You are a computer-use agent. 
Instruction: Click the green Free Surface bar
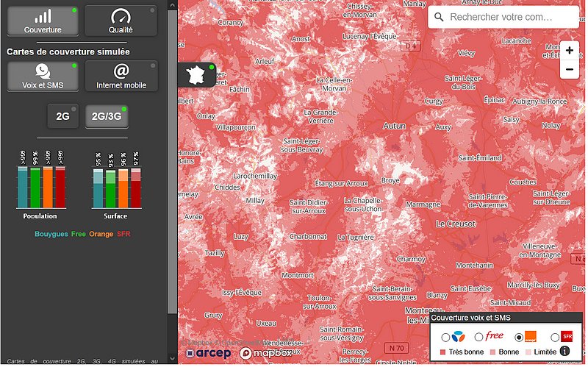(x=111, y=189)
